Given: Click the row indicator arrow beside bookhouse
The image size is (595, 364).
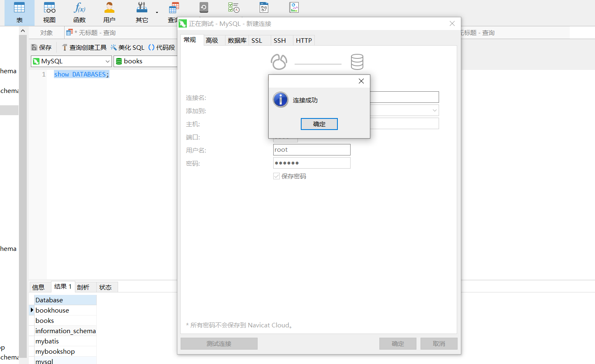Looking at the screenshot, I should point(32,310).
